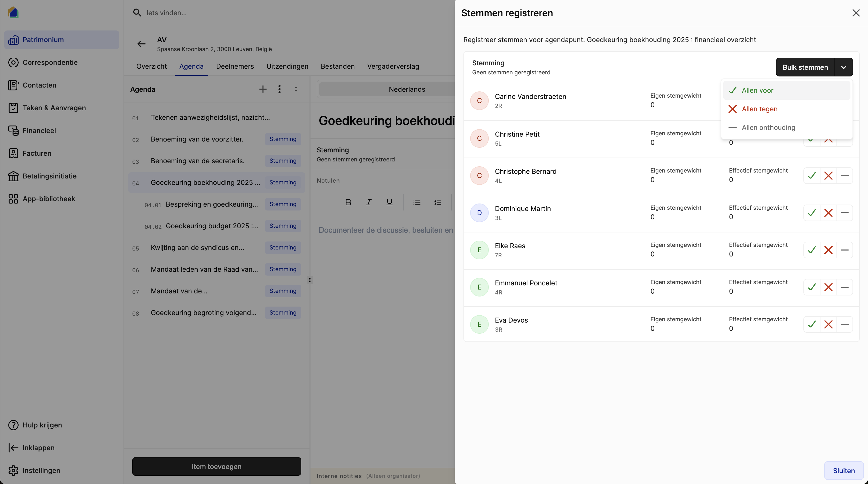Open App-bibliotheek in the sidebar

(62, 199)
